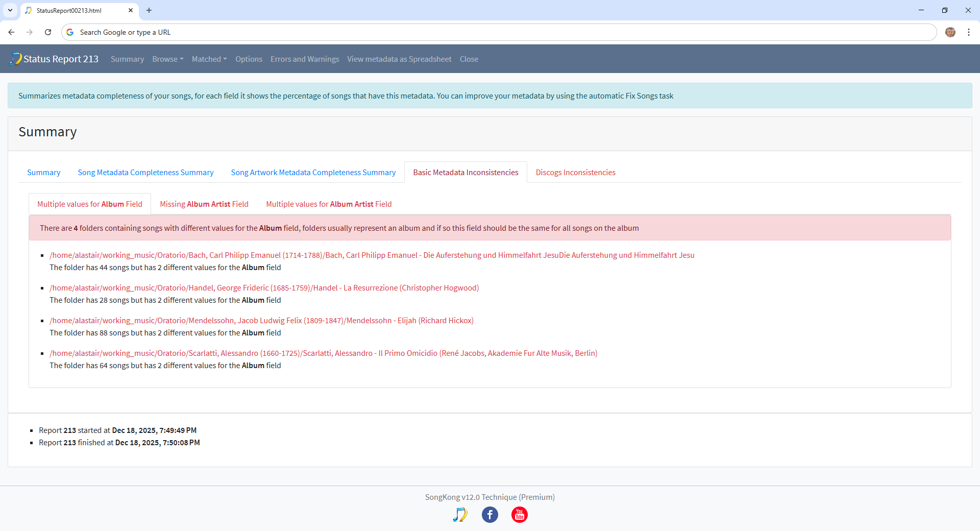Open the Chrome three-dot menu
The width and height of the screenshot is (980, 531).
[x=968, y=32]
